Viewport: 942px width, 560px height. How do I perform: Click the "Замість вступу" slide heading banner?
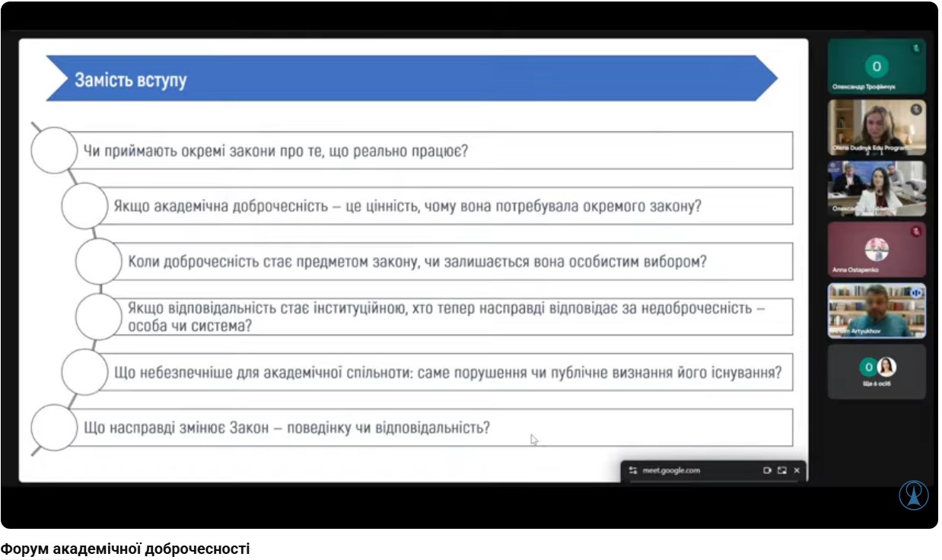[x=411, y=79]
